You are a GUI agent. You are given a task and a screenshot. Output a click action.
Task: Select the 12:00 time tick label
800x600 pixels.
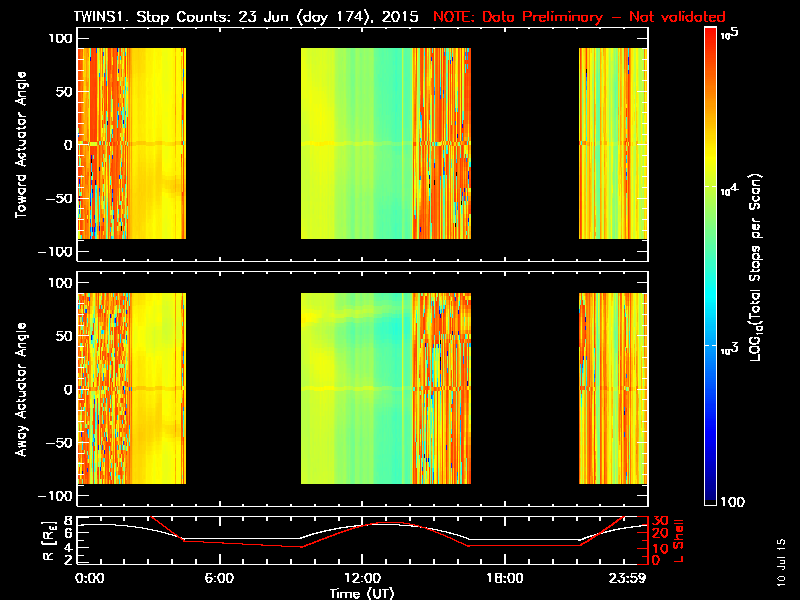(x=362, y=578)
